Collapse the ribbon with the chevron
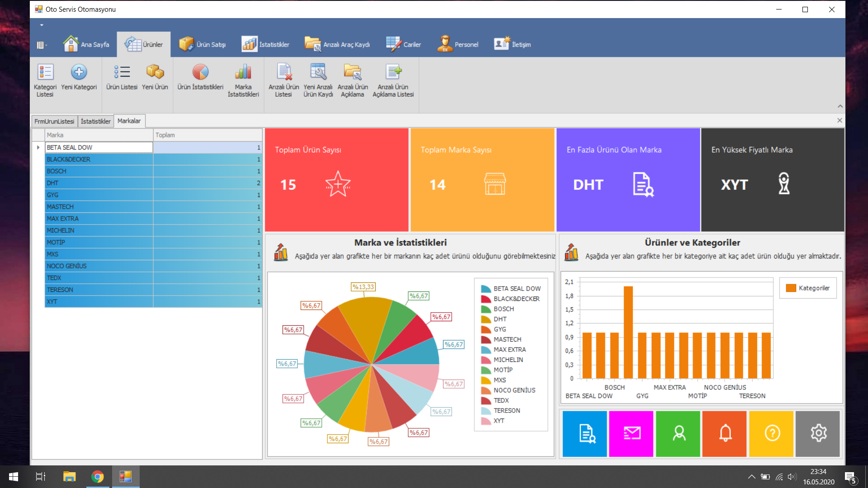 pos(840,106)
